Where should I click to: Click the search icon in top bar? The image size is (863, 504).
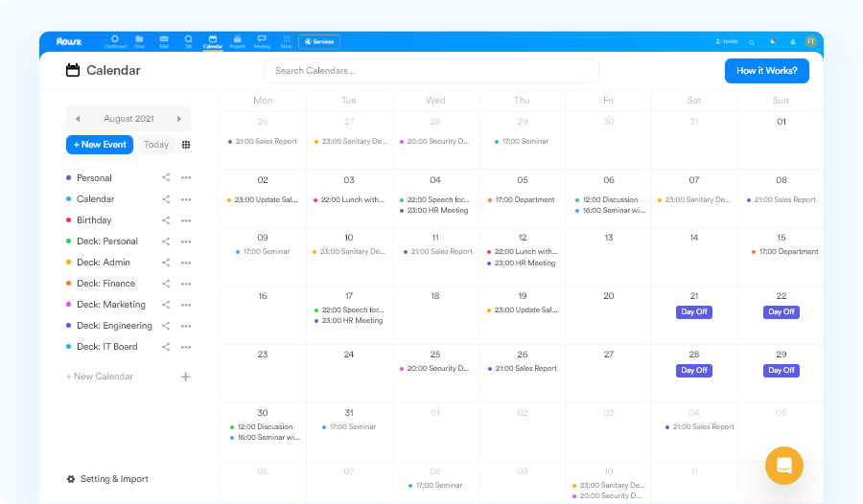pyautogui.click(x=751, y=42)
